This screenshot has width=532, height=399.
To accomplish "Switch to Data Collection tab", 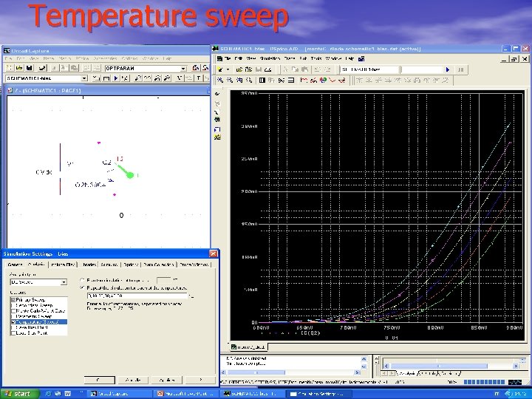I will pos(159,265).
